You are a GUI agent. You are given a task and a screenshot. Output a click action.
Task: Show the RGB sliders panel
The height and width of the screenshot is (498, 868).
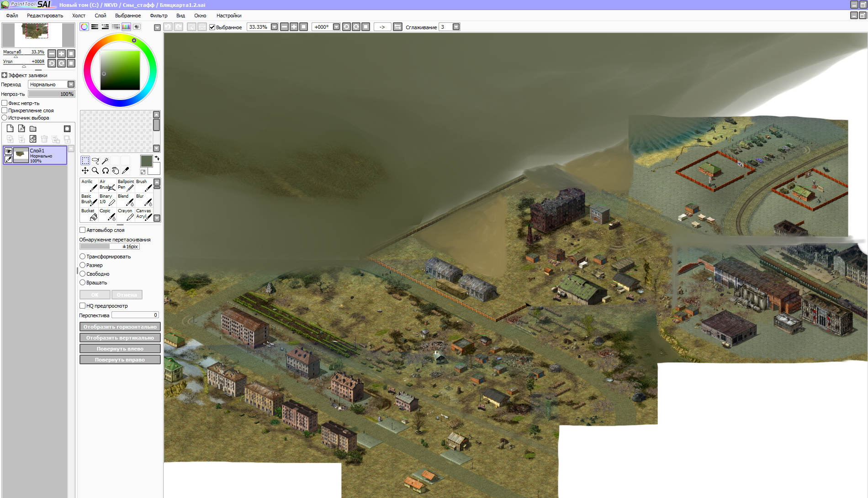[95, 27]
